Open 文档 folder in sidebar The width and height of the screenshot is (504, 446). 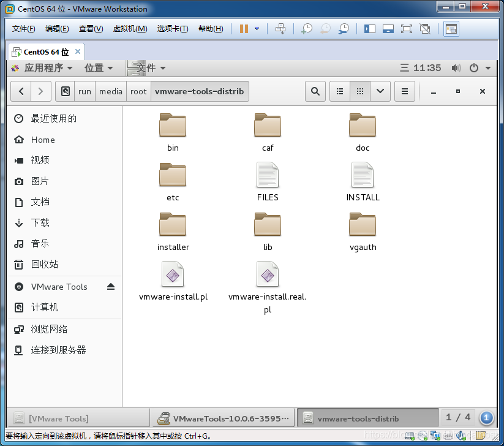pos(64,202)
